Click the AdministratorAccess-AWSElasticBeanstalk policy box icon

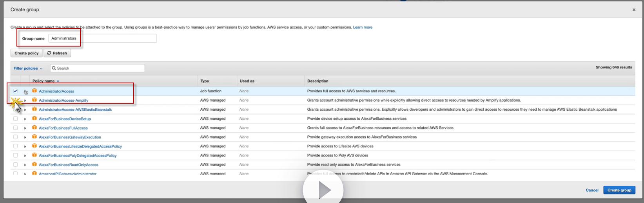point(34,109)
